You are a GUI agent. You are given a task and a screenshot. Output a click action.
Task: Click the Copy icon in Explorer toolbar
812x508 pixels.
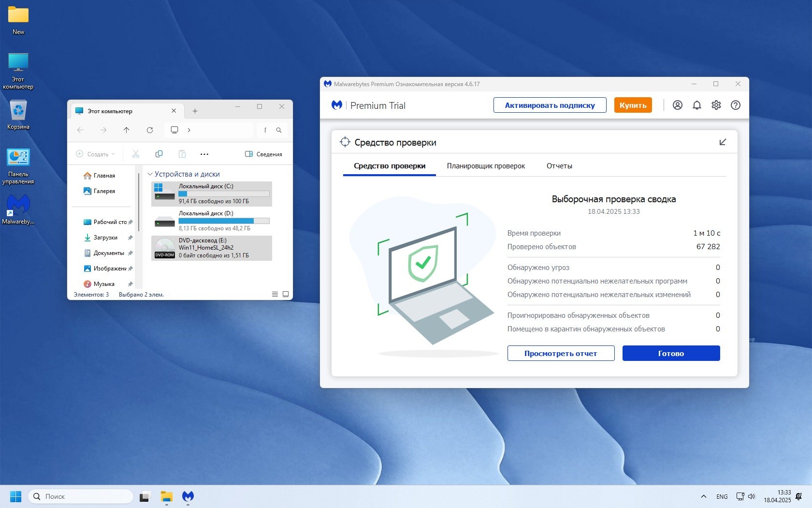tap(159, 154)
